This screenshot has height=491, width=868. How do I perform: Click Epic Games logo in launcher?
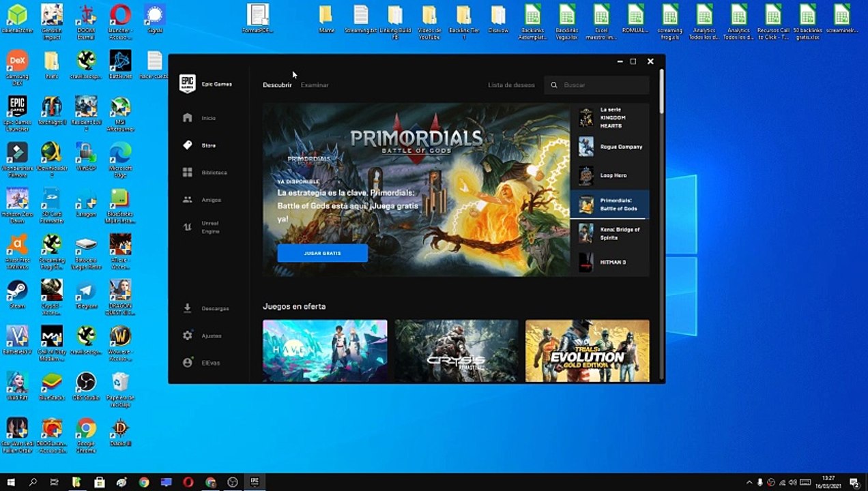(188, 84)
